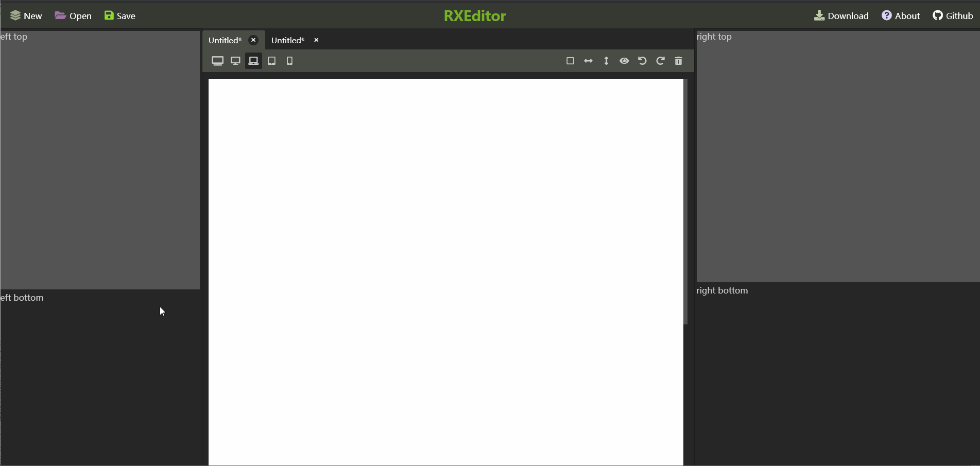This screenshot has width=980, height=466.
Task: Undo the last action
Action: tap(642, 61)
